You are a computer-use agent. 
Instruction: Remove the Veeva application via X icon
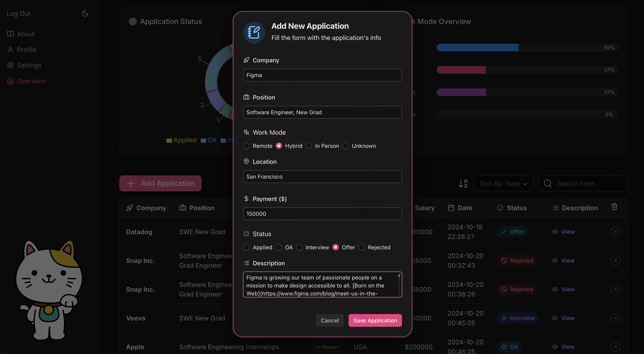pyautogui.click(x=615, y=318)
